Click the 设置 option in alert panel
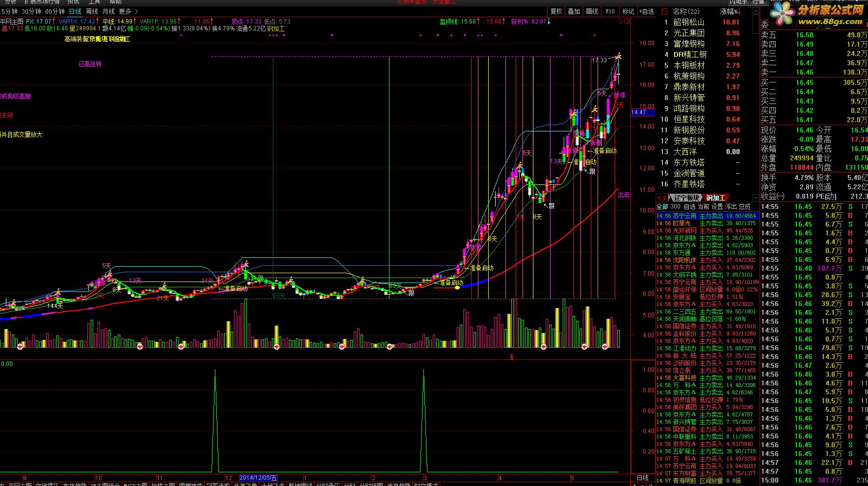The image size is (868, 486). coord(717,206)
